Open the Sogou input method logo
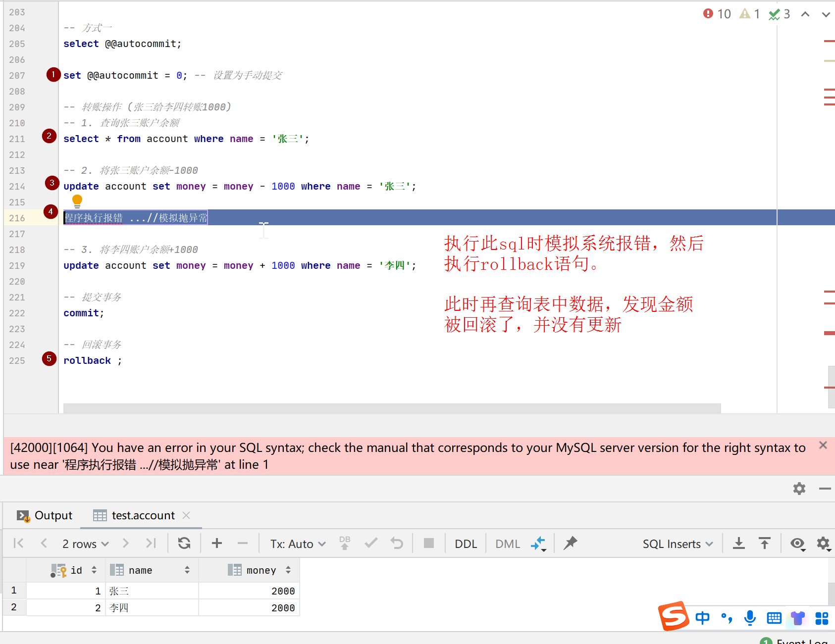 click(673, 616)
